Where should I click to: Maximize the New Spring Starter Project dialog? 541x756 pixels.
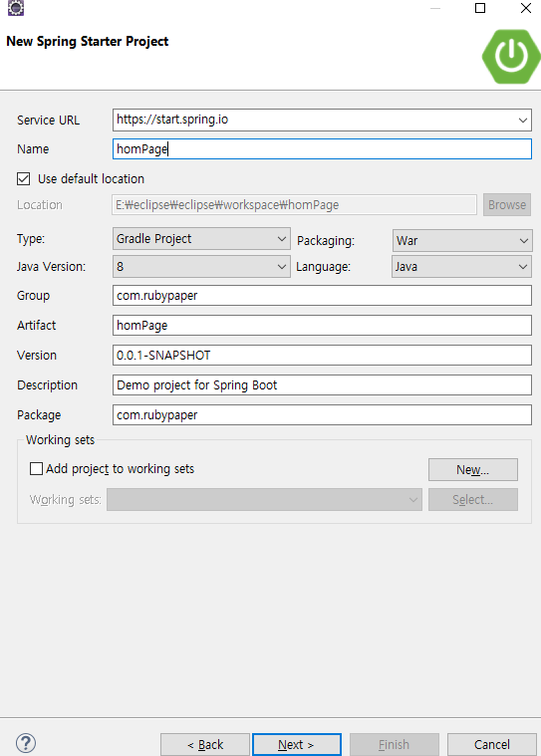480,8
